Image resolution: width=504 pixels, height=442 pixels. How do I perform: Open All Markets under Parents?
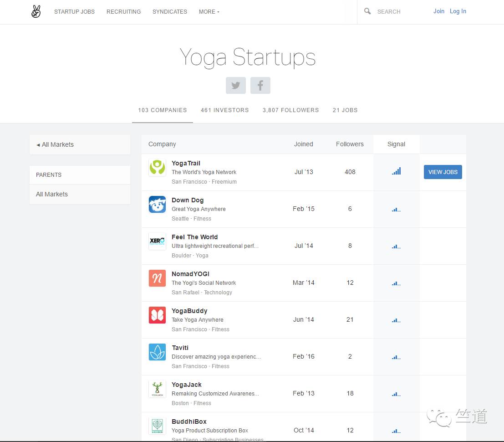[52, 194]
